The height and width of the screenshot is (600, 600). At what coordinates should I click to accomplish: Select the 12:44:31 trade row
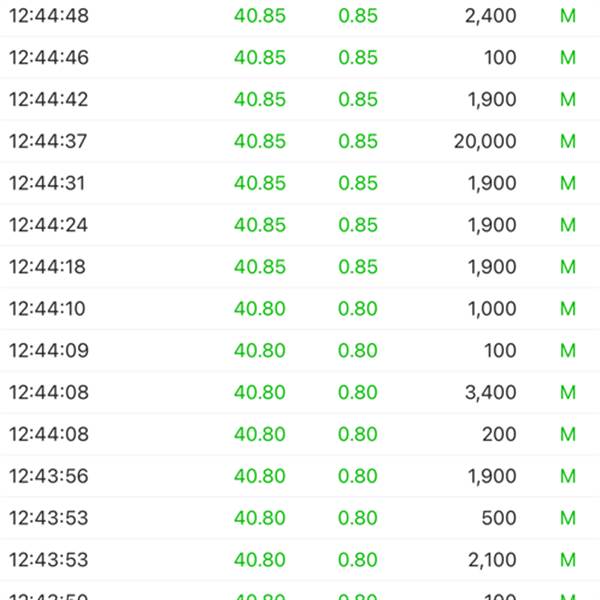click(x=300, y=183)
